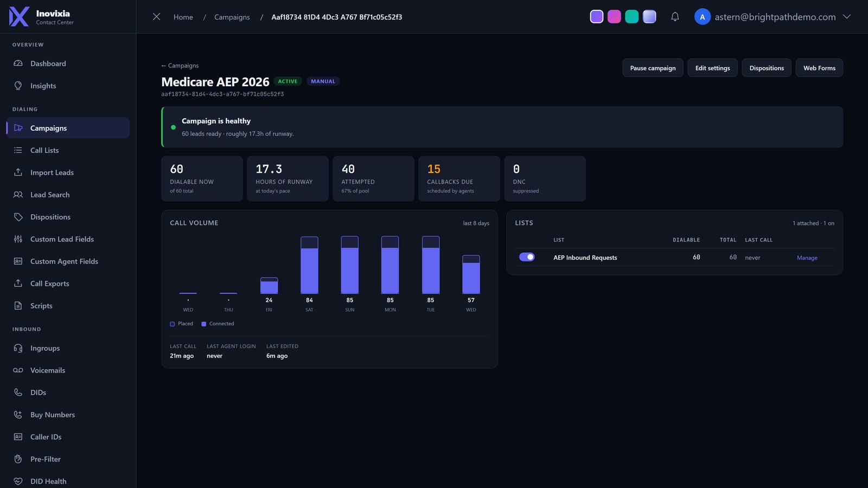This screenshot has width=868, height=488.
Task: Pick the teal theme swatch
Action: (x=631, y=17)
